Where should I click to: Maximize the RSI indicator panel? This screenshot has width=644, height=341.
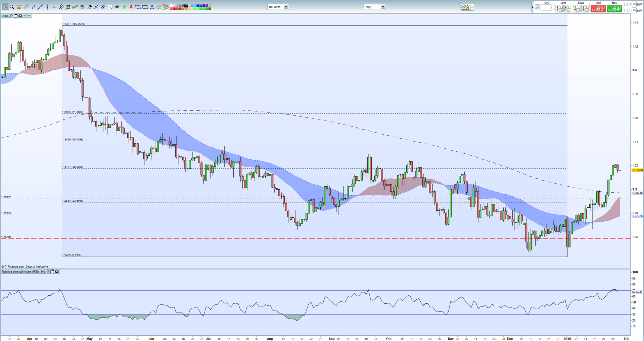[52, 272]
